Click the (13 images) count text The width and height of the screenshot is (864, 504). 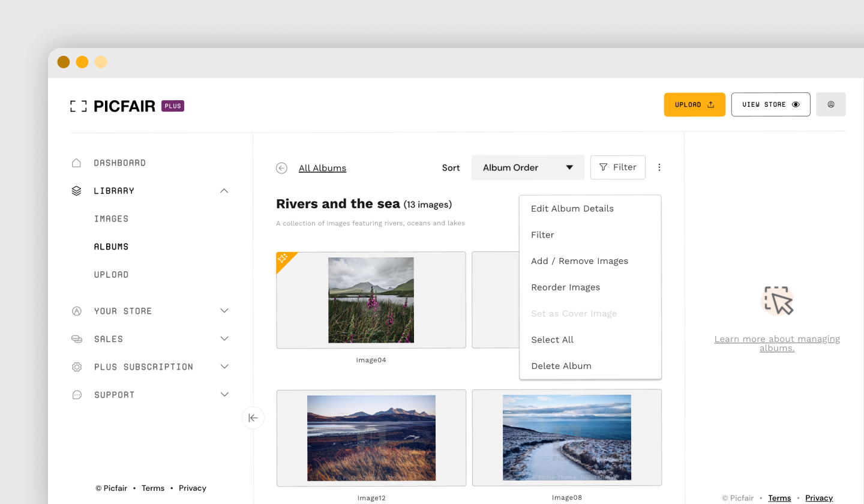pyautogui.click(x=428, y=205)
